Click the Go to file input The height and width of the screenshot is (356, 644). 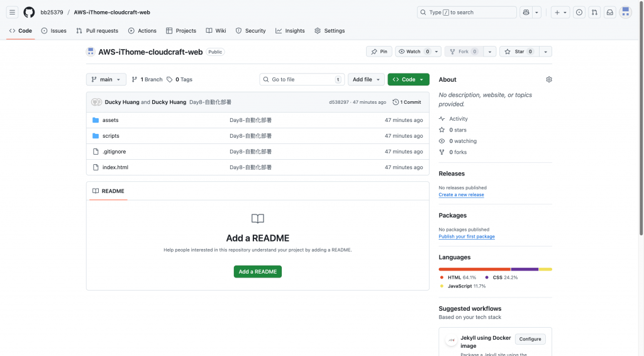[x=302, y=79]
